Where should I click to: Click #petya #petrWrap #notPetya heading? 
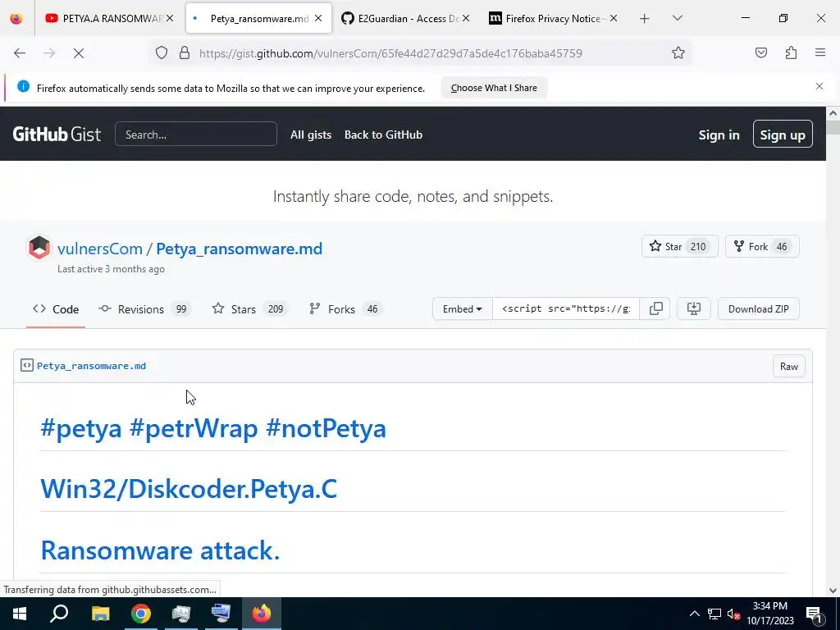[213, 428]
